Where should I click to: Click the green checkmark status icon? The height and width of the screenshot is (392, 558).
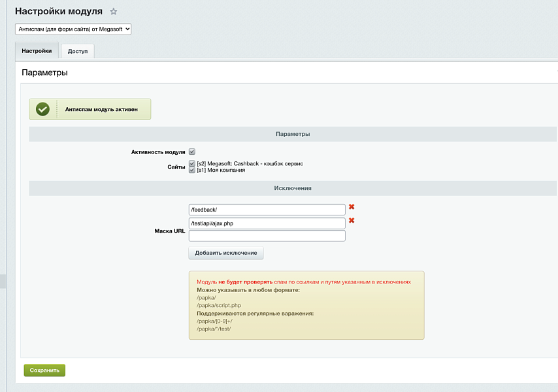[43, 110]
